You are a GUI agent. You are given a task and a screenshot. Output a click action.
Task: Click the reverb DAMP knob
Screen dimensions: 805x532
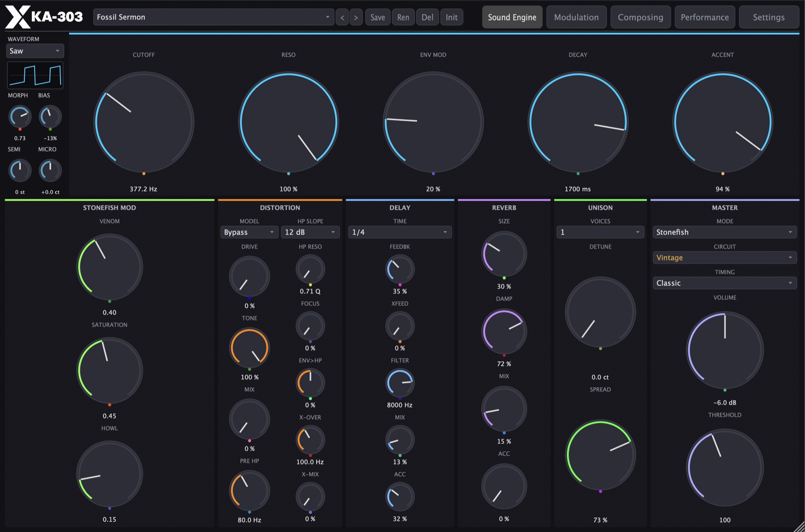[504, 331]
